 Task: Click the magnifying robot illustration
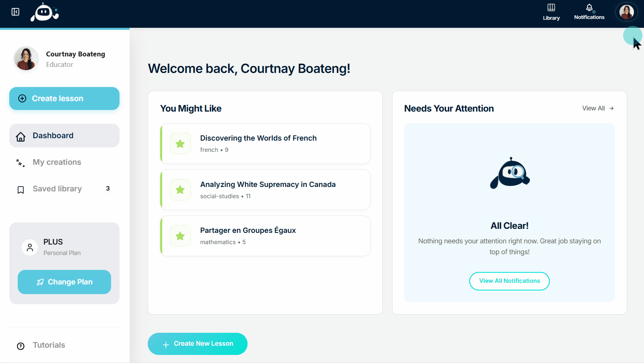pos(510,173)
